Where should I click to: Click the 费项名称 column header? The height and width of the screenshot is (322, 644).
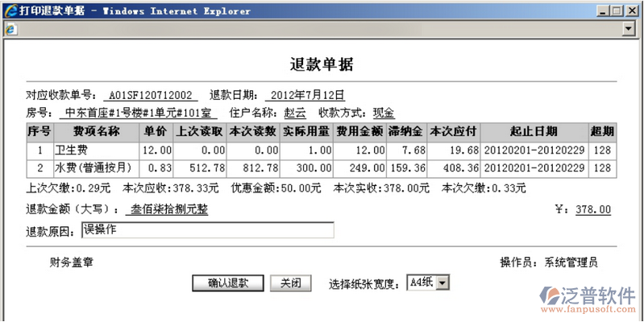tap(96, 132)
